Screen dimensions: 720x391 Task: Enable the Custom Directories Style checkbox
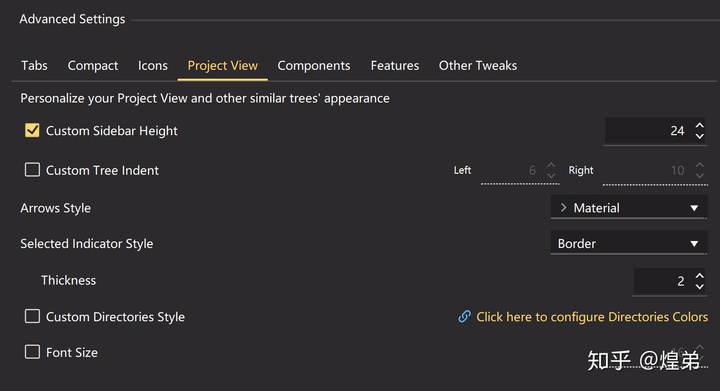(x=32, y=316)
